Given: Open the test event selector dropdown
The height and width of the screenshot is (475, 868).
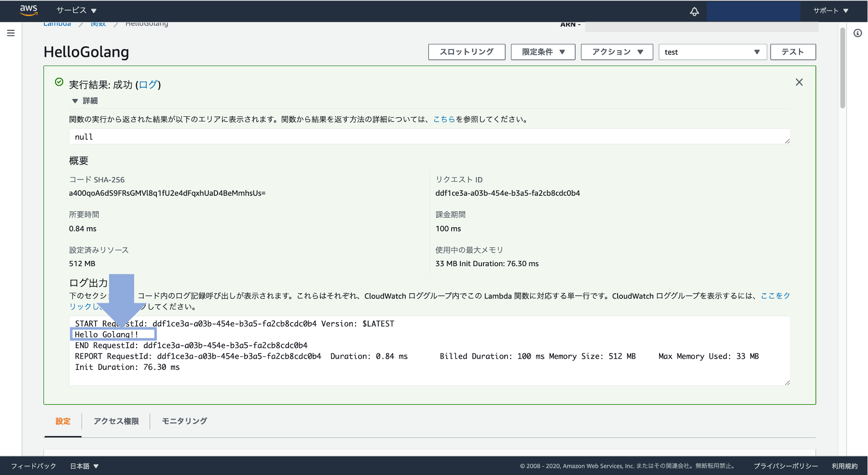Looking at the screenshot, I should [x=713, y=52].
